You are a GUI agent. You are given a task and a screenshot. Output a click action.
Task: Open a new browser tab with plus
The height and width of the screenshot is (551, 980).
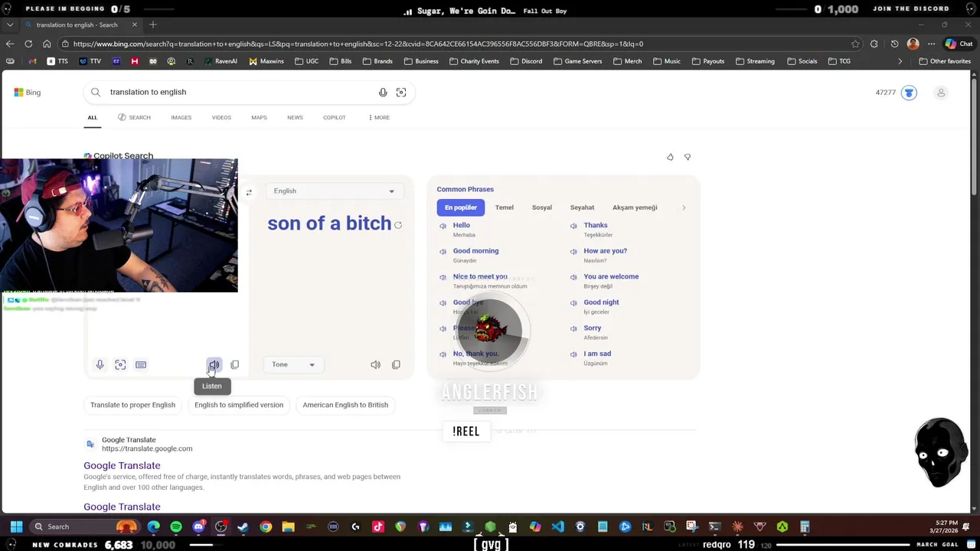(x=153, y=24)
